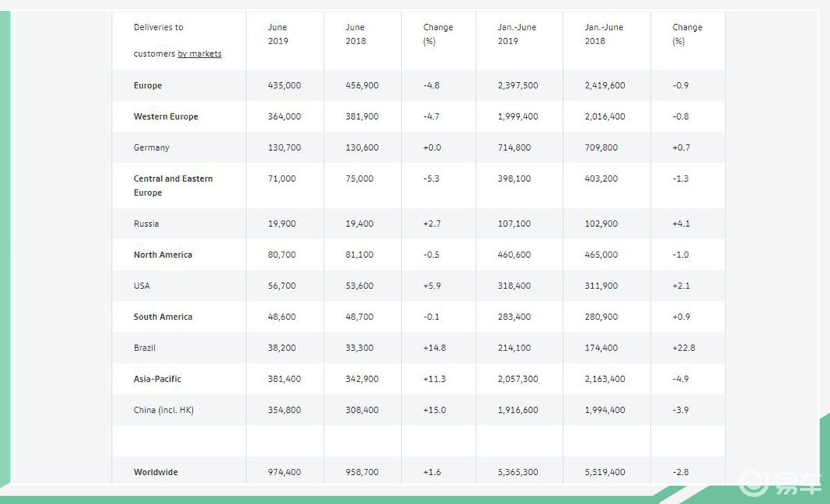Click the Deliveries to customers header cell
Viewport: 830px width, 504px height.
178,41
